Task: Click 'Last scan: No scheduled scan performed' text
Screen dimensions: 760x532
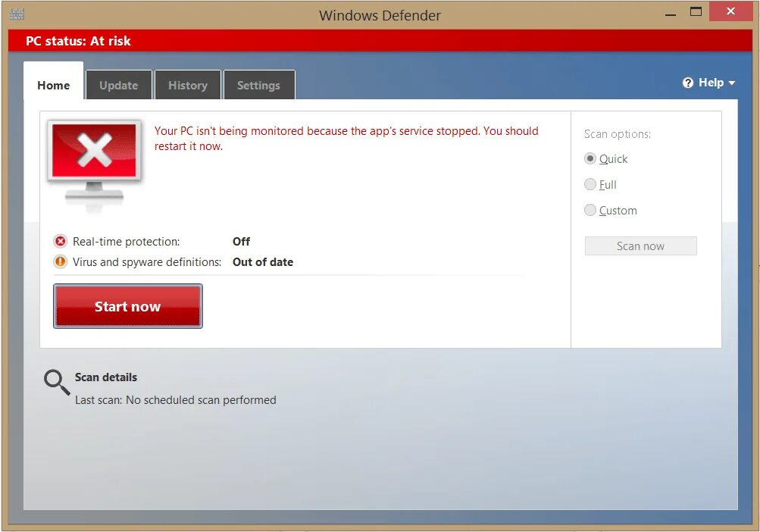Action: pos(176,400)
